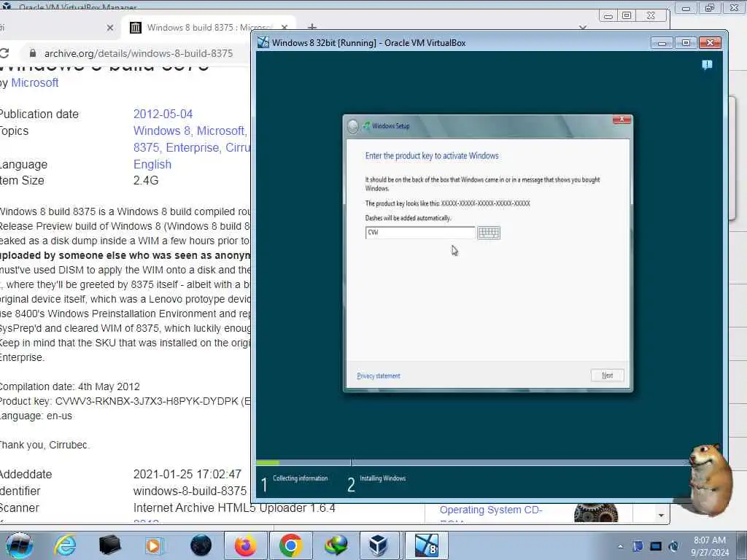Close the first browser tab
This screenshot has height=560, width=747.
click(110, 28)
